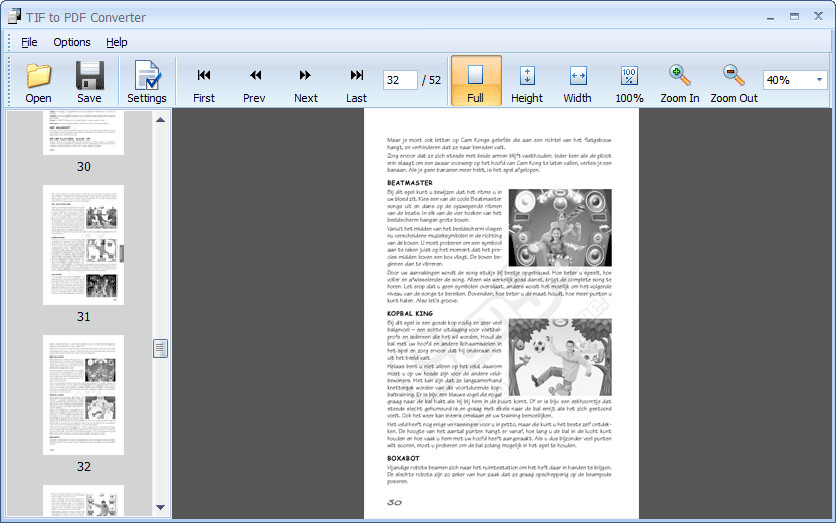Open the Options menu
Screen dimensions: 836x523
click(72, 42)
